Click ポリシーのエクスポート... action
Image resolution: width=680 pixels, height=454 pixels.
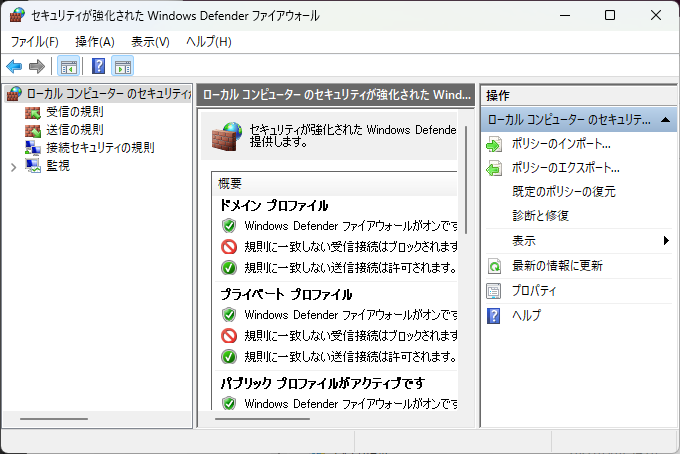pos(566,168)
